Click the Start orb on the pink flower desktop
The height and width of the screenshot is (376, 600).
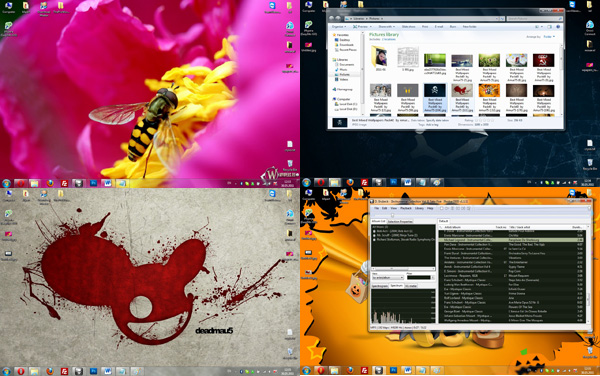6,183
